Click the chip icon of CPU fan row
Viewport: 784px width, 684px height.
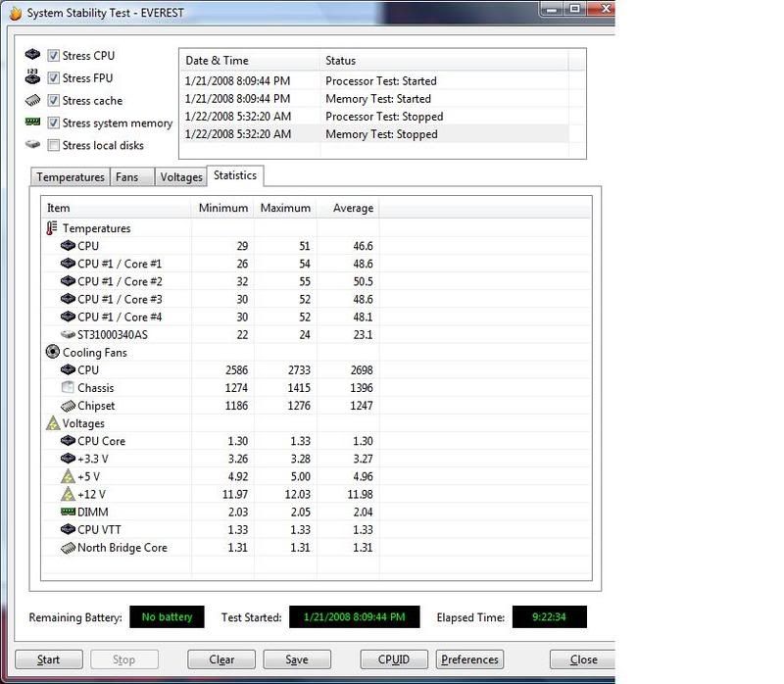68,370
